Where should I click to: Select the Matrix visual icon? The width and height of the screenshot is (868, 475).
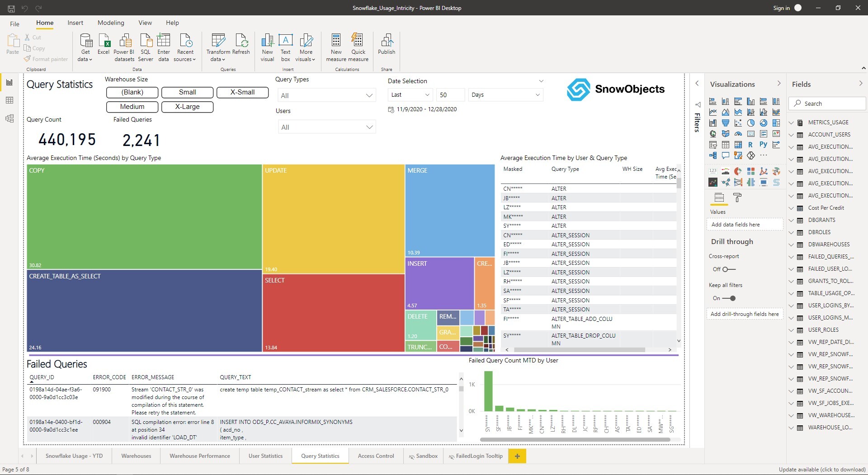(x=738, y=145)
